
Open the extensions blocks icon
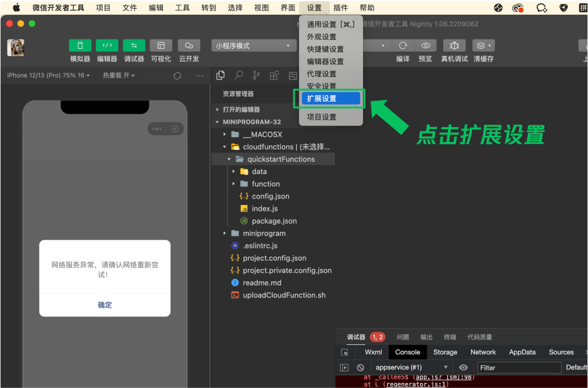[274, 75]
